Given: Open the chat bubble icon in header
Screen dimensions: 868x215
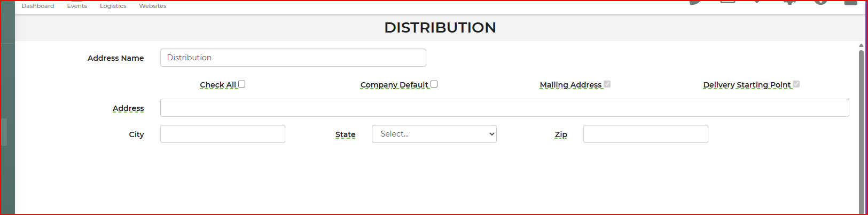Looking at the screenshot, I should [x=695, y=2].
